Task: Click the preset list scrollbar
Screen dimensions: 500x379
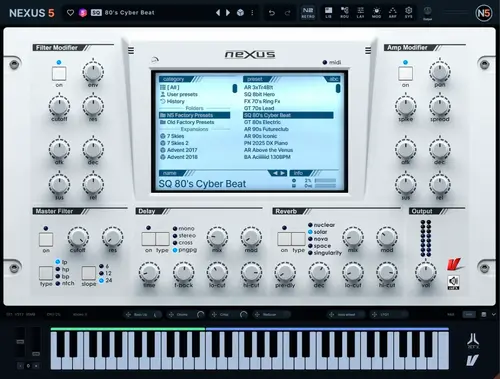Action: [x=338, y=88]
